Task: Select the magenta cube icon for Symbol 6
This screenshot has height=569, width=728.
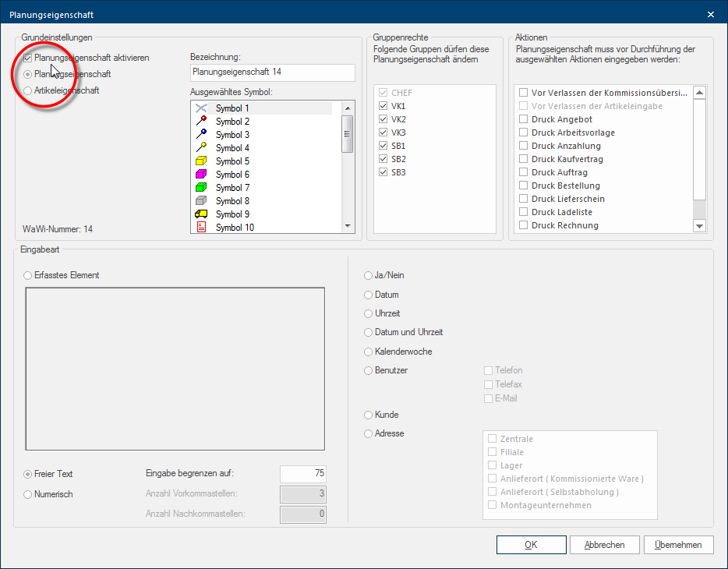Action: tap(202, 175)
